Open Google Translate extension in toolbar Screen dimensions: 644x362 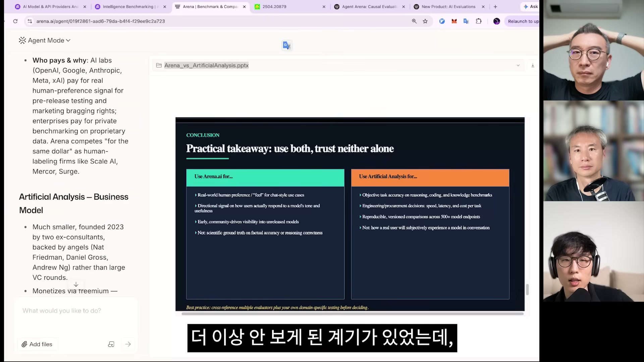point(466,21)
